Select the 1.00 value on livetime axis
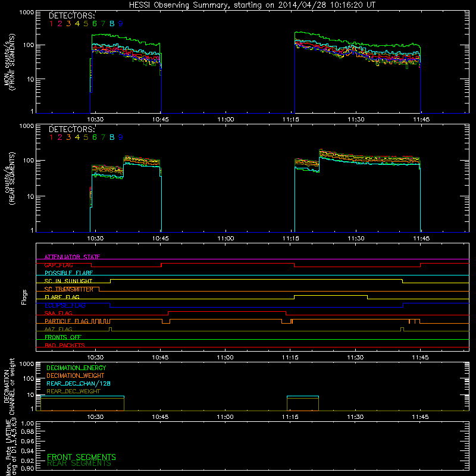This screenshot has height=476, width=476. (27, 424)
